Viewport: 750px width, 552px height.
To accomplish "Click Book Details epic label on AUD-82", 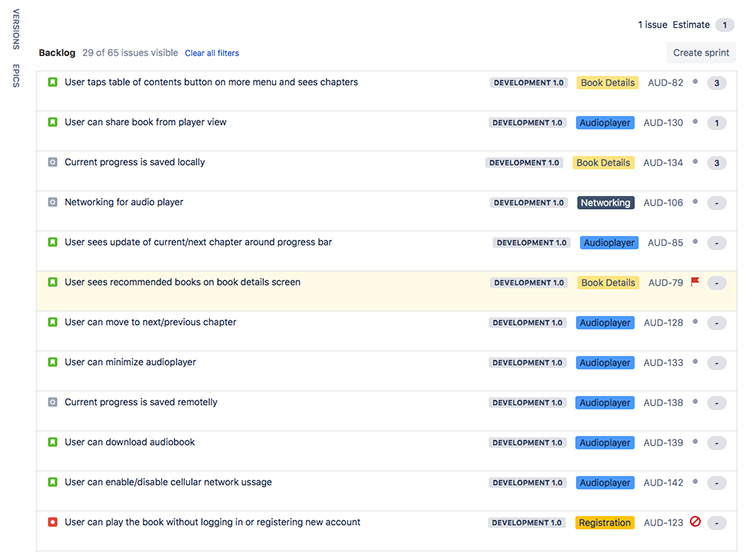I will click(607, 83).
